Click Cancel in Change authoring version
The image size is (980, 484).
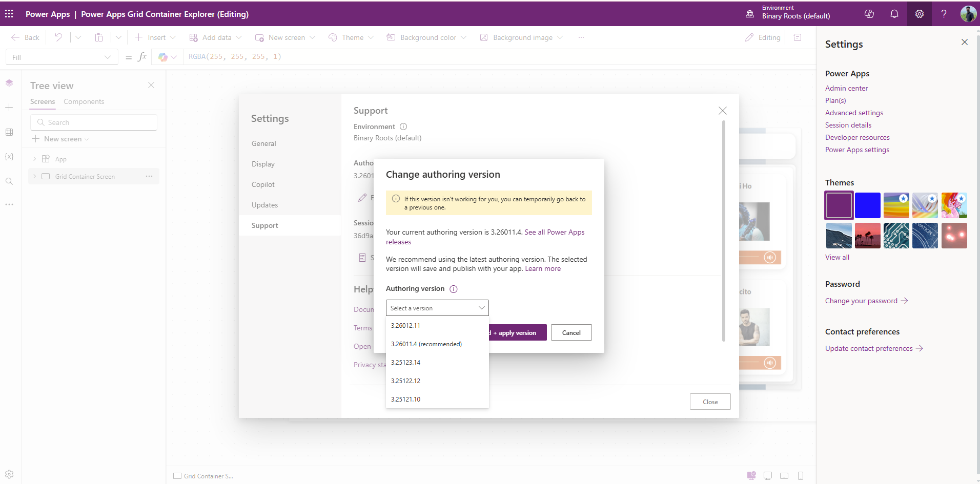pyautogui.click(x=571, y=332)
